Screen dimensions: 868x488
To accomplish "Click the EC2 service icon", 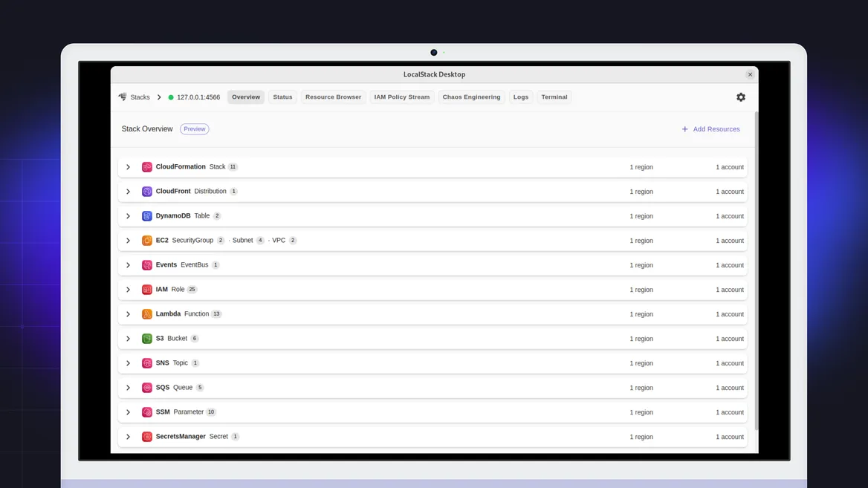I will click(x=146, y=240).
